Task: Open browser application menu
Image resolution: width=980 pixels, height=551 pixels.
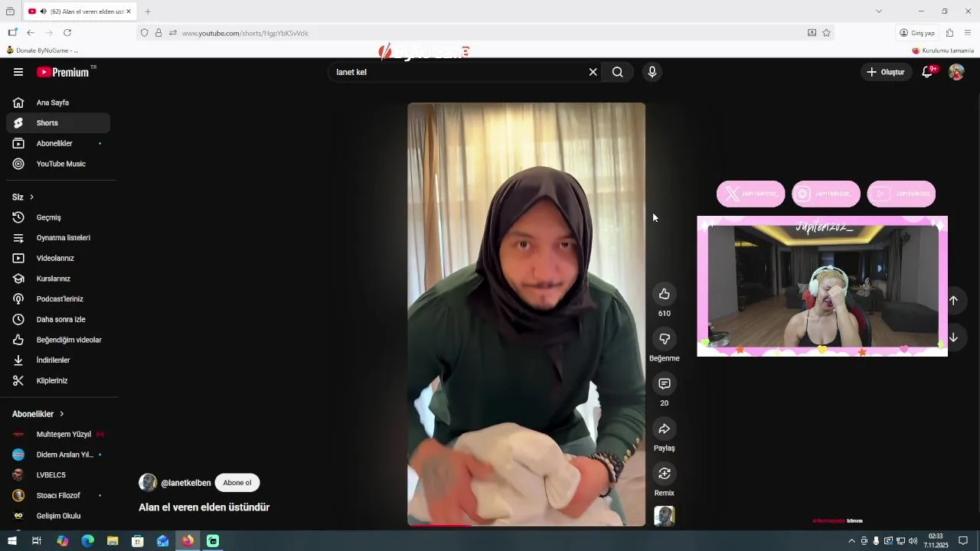Action: pyautogui.click(x=968, y=33)
